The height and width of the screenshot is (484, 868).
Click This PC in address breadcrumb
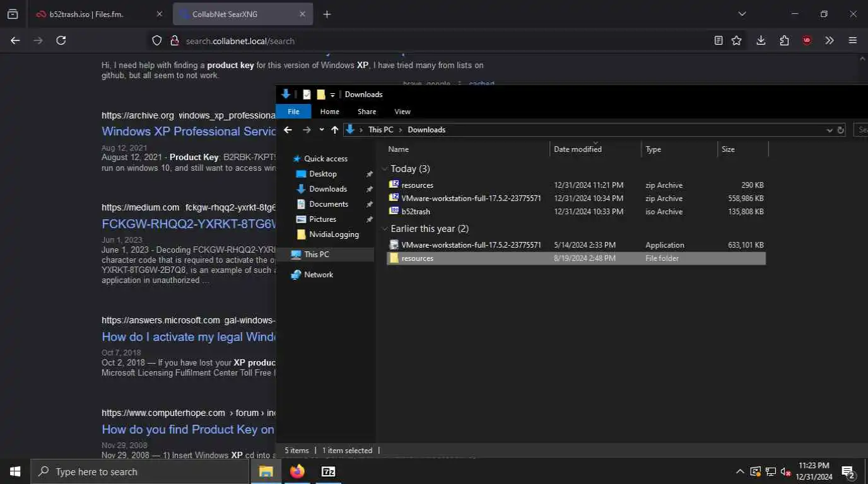tap(380, 130)
